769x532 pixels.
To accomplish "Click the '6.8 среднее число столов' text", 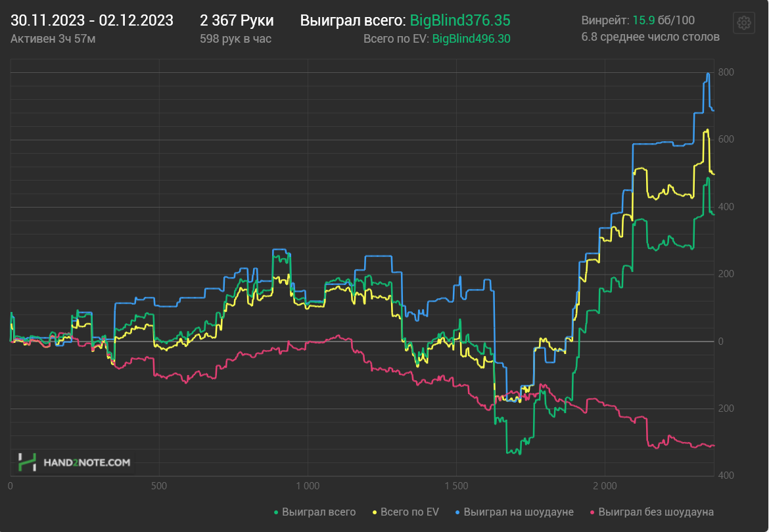I will point(650,37).
